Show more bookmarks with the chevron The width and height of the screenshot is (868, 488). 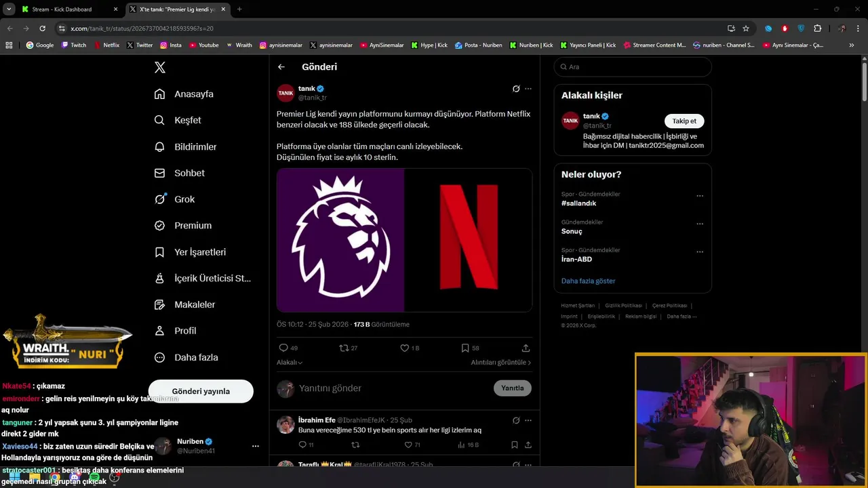(852, 45)
